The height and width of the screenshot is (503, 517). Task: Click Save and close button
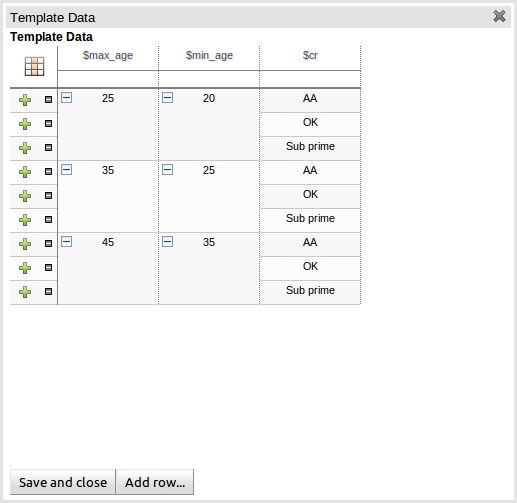coord(63,482)
